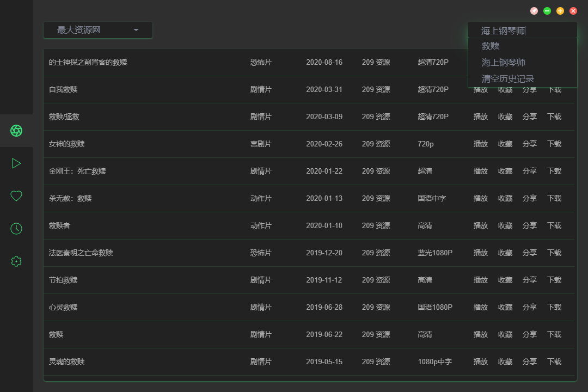Click 分享 for 心灵救赎
This screenshot has height=392, width=588.
tap(529, 307)
